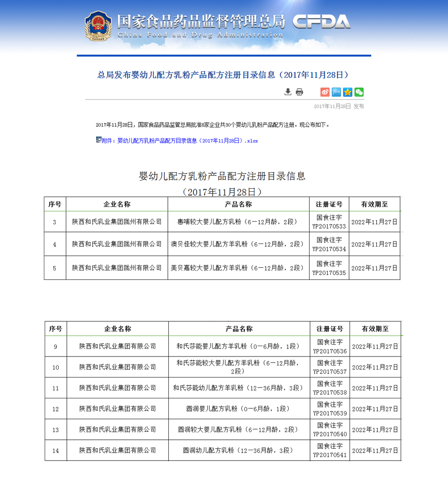448x498 pixels.
Task: Click the print icon
Action: (x=299, y=92)
